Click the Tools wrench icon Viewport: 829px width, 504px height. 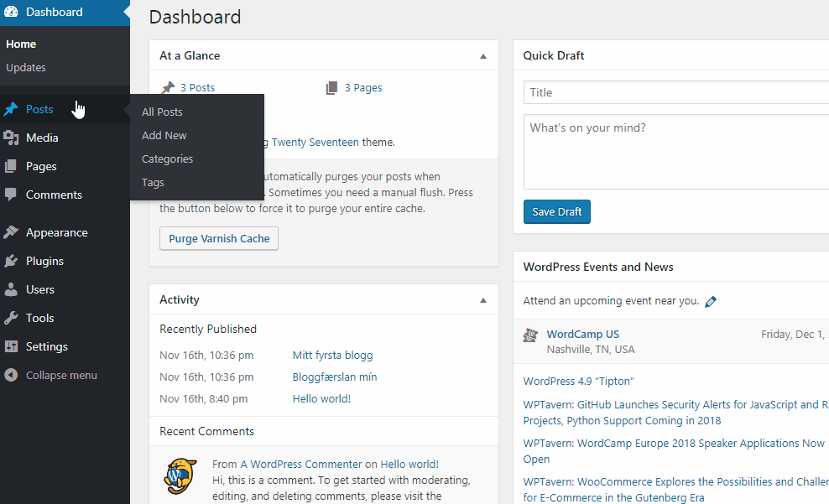pyautogui.click(x=11, y=318)
